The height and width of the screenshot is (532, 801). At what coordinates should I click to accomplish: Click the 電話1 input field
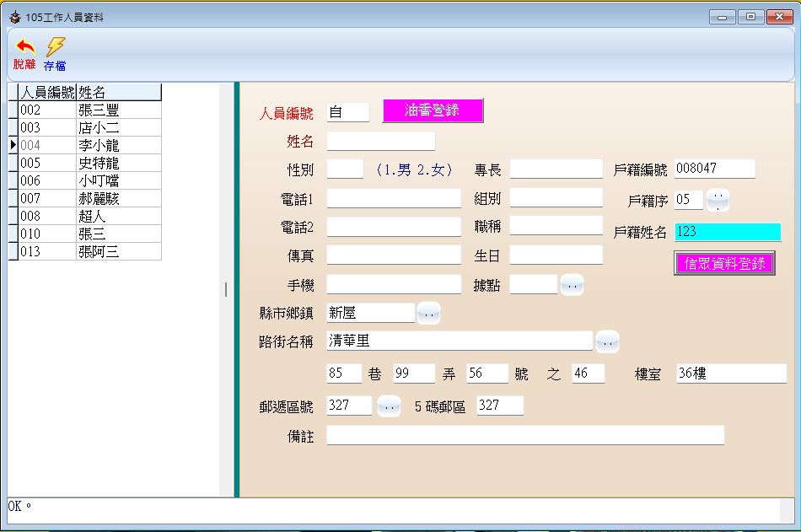(394, 198)
